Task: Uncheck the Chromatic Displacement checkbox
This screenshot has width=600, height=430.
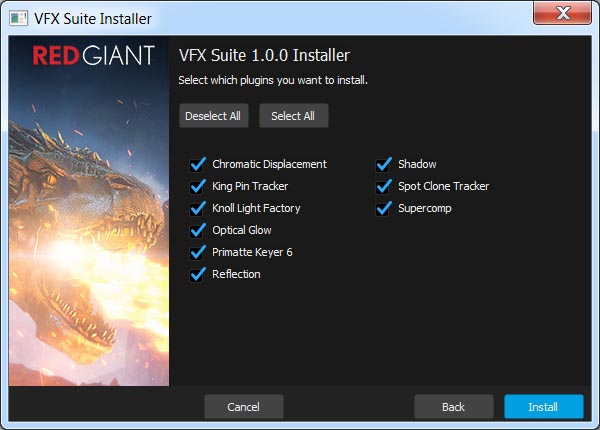Action: coord(198,165)
